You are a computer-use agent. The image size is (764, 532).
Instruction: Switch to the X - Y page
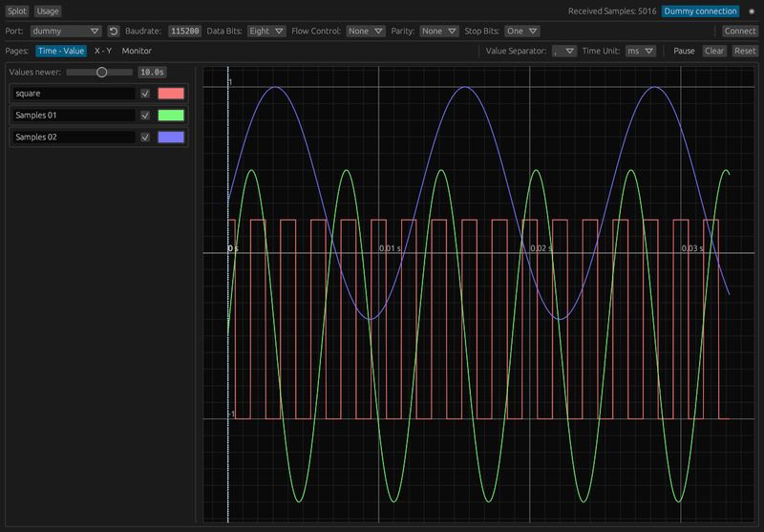tap(103, 51)
